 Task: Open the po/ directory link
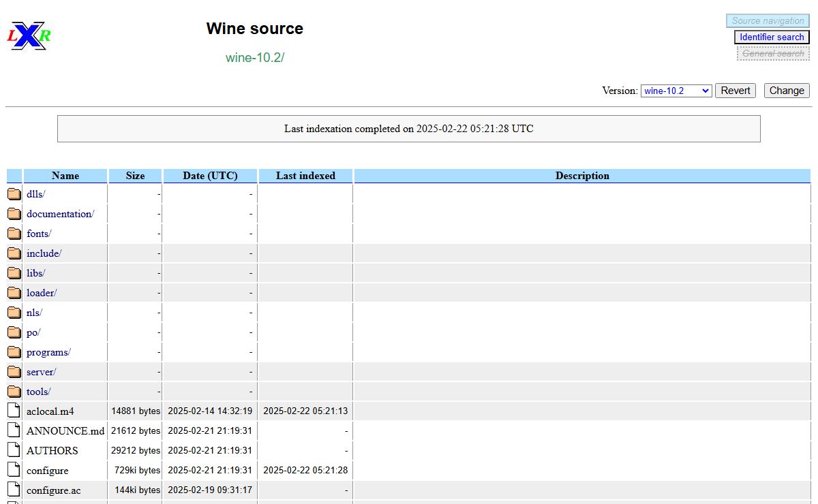pos(33,332)
